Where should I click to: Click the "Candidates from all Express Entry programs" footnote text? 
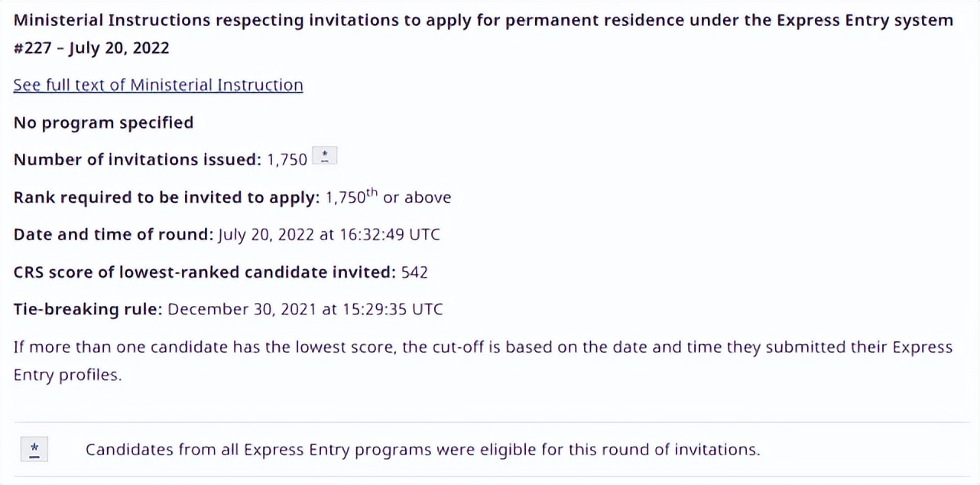(x=423, y=449)
